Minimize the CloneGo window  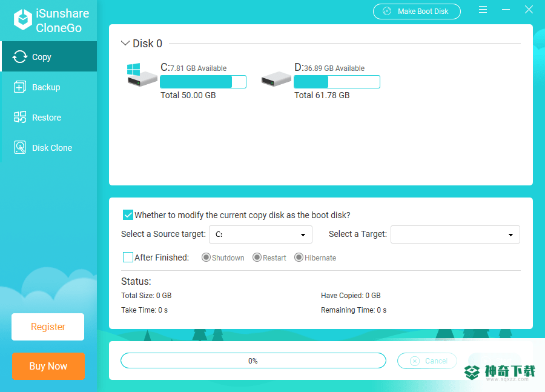tap(506, 10)
